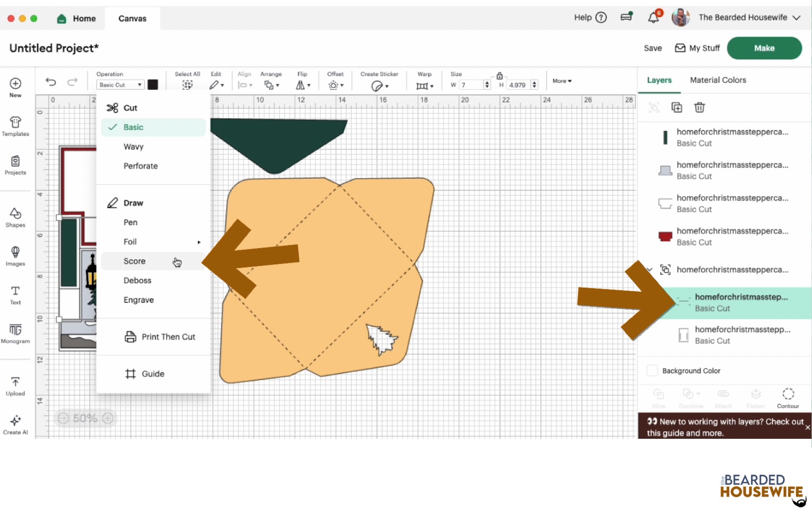
Task: Open the Templates panel
Action: pos(15,126)
